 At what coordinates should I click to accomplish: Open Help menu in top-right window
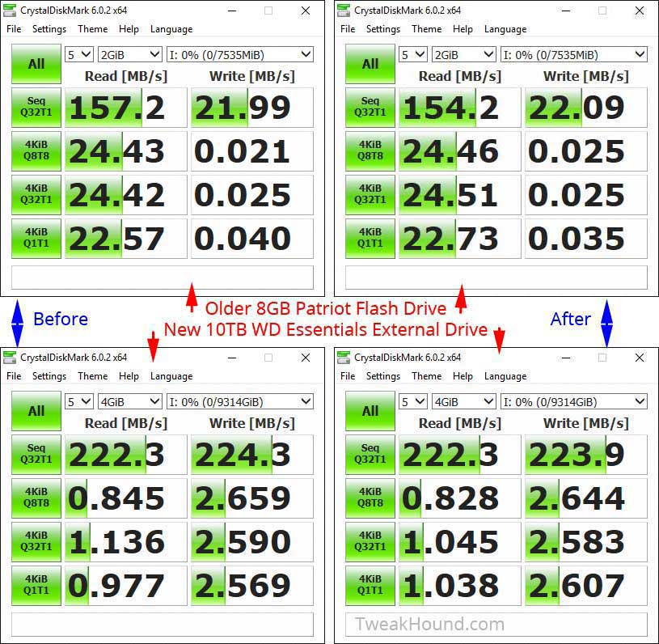click(x=463, y=29)
